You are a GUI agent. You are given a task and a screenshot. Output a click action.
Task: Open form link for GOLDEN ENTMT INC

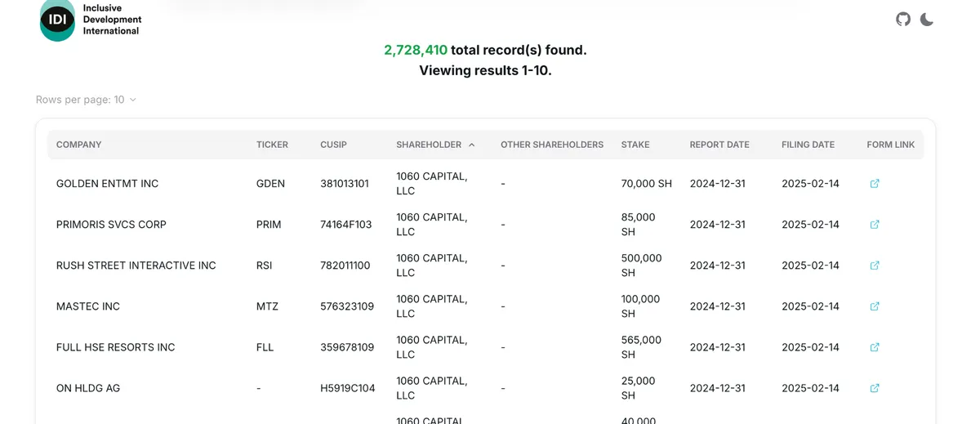[x=875, y=184]
